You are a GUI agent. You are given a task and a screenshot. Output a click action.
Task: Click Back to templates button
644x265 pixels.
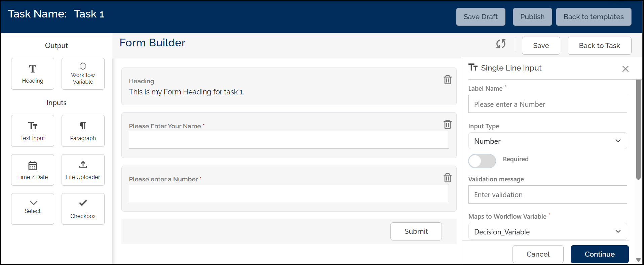point(593,17)
